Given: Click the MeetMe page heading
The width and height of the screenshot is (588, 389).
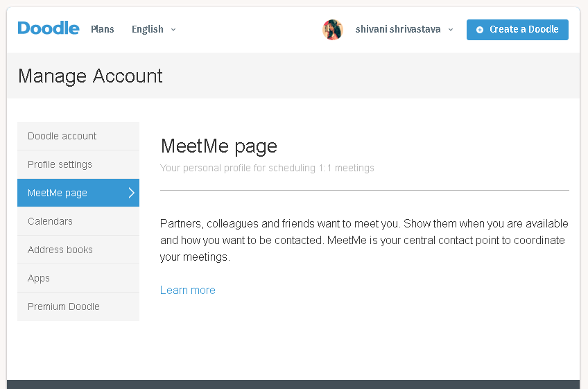Looking at the screenshot, I should [219, 146].
